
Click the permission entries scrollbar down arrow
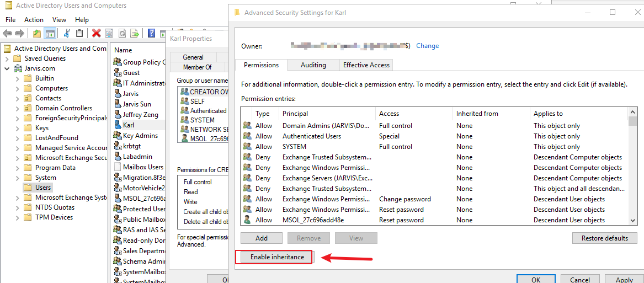click(632, 221)
